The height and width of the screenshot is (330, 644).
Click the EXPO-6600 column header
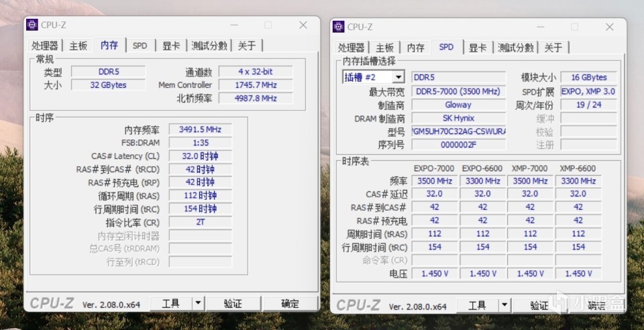click(482, 168)
